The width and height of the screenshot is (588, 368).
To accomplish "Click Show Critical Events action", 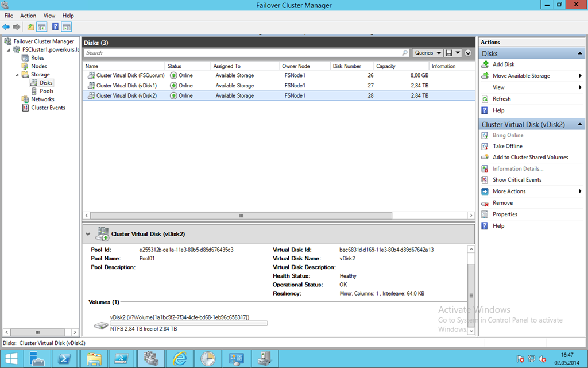I will (517, 180).
